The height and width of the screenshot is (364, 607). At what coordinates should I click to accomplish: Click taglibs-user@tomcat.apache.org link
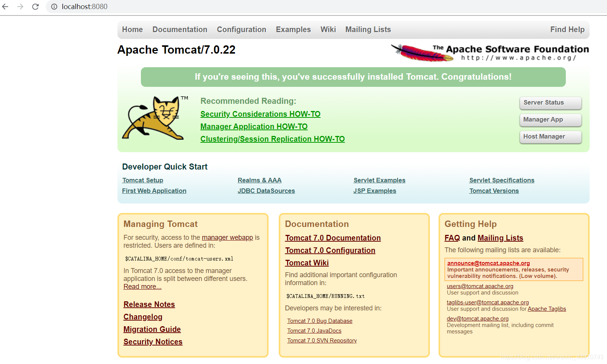[x=488, y=302]
